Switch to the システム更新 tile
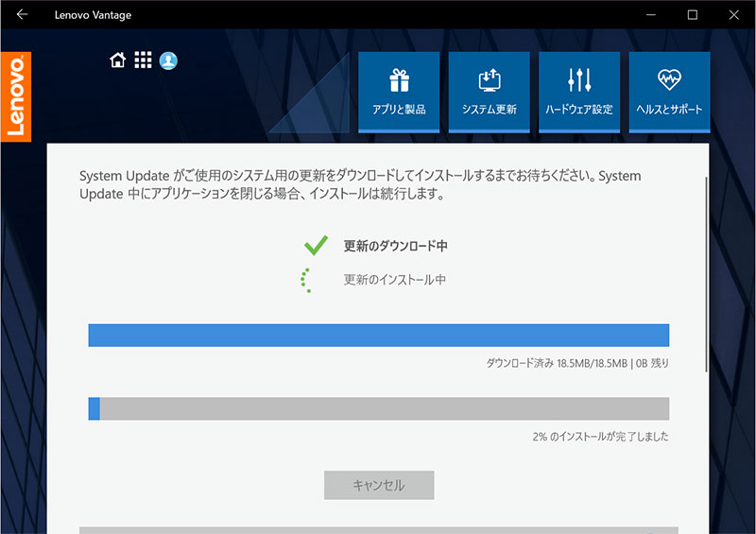 pos(489,90)
